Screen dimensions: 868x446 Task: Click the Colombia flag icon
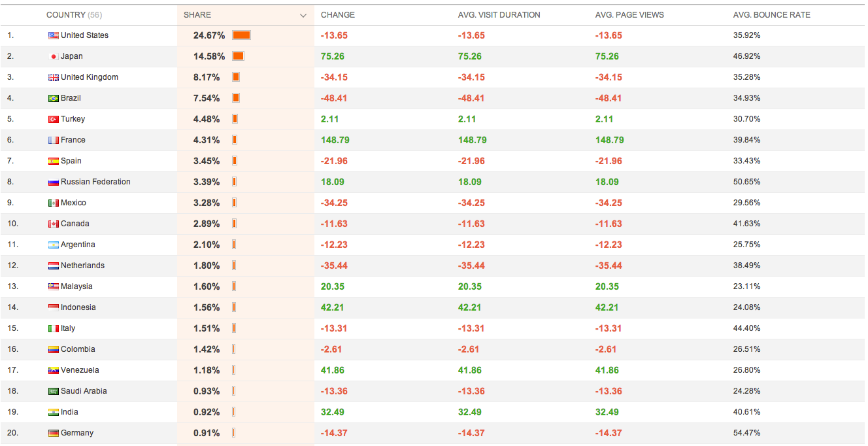coord(54,349)
